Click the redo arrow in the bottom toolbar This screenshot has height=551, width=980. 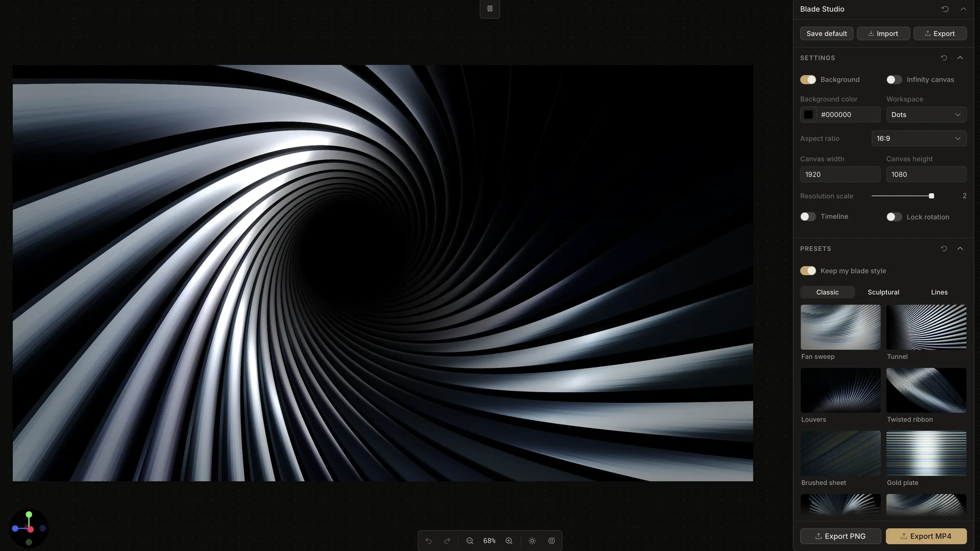click(447, 541)
